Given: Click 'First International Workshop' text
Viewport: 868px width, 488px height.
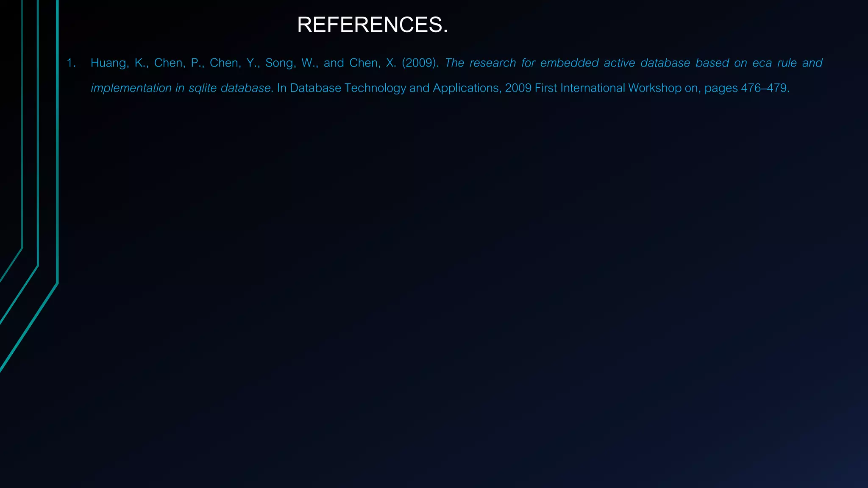Looking at the screenshot, I should (608, 88).
